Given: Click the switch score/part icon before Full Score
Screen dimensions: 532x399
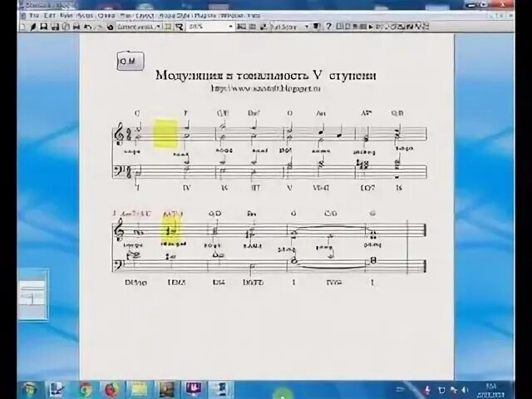Looking at the screenshot, I should [264, 27].
